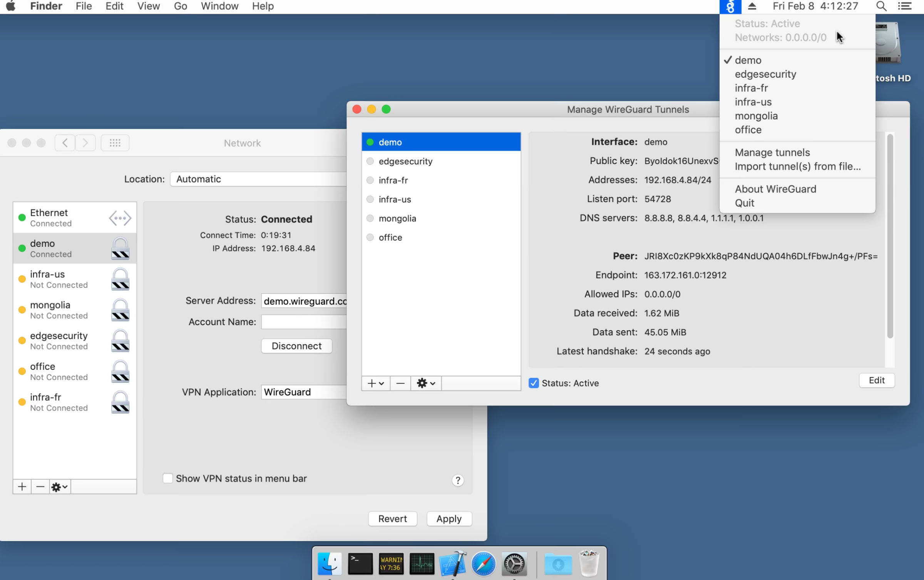Choose Import tunnel(s) from file in menu
924x580 pixels.
pos(798,166)
